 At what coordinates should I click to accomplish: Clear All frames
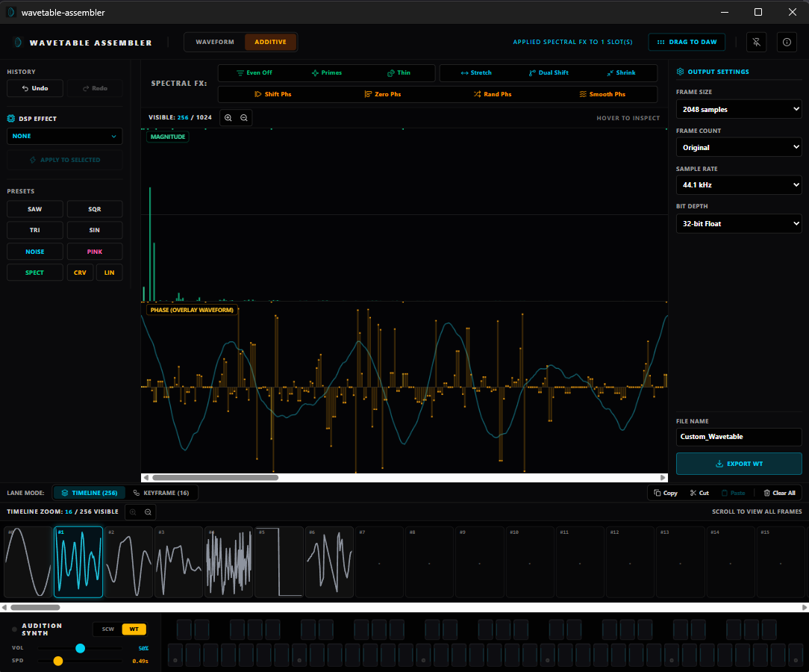(x=780, y=493)
